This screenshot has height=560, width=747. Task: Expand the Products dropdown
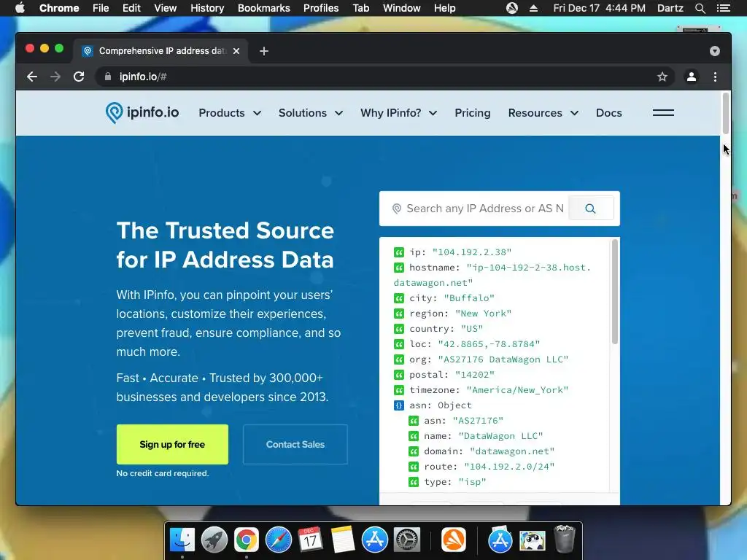point(230,113)
